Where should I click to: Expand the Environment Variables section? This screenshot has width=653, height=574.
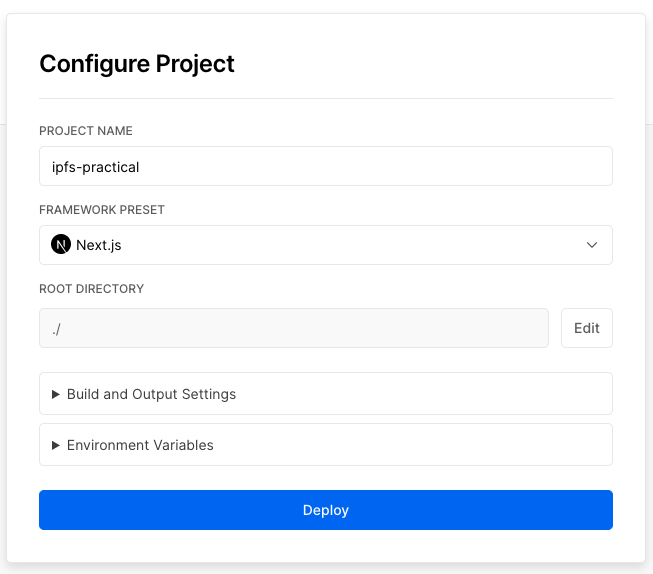point(325,445)
